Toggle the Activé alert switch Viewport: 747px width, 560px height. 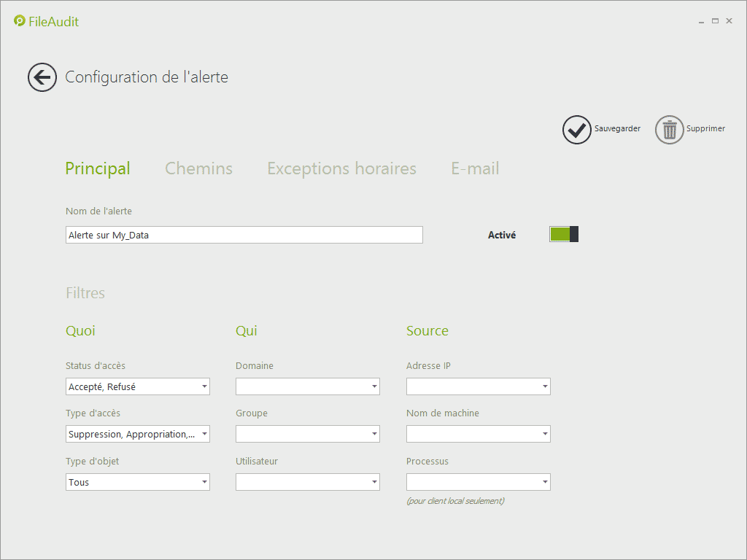click(564, 234)
